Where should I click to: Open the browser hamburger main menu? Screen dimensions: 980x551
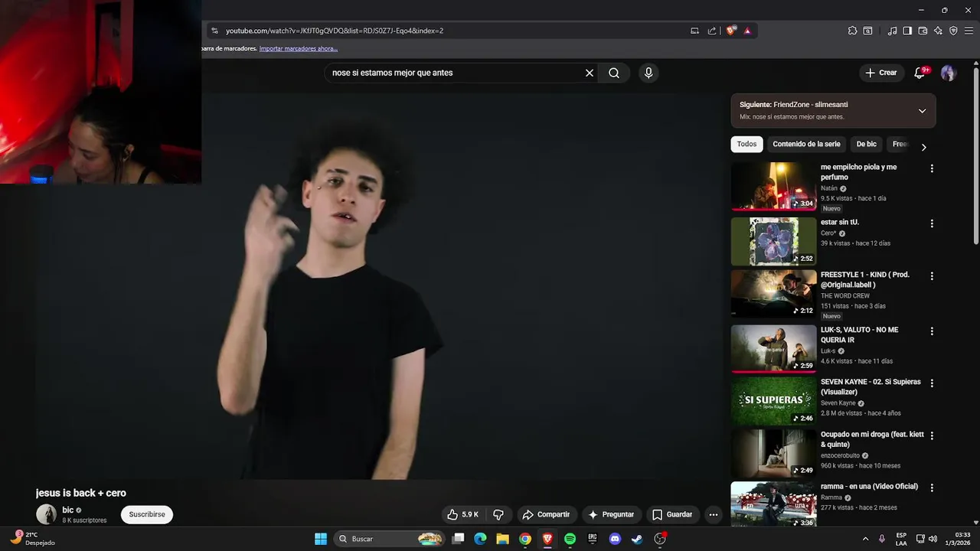[x=969, y=31]
